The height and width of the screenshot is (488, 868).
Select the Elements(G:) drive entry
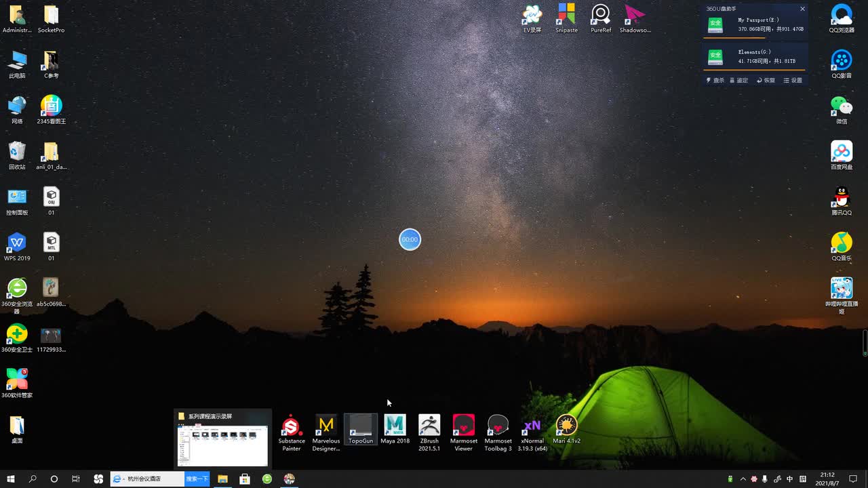click(755, 57)
